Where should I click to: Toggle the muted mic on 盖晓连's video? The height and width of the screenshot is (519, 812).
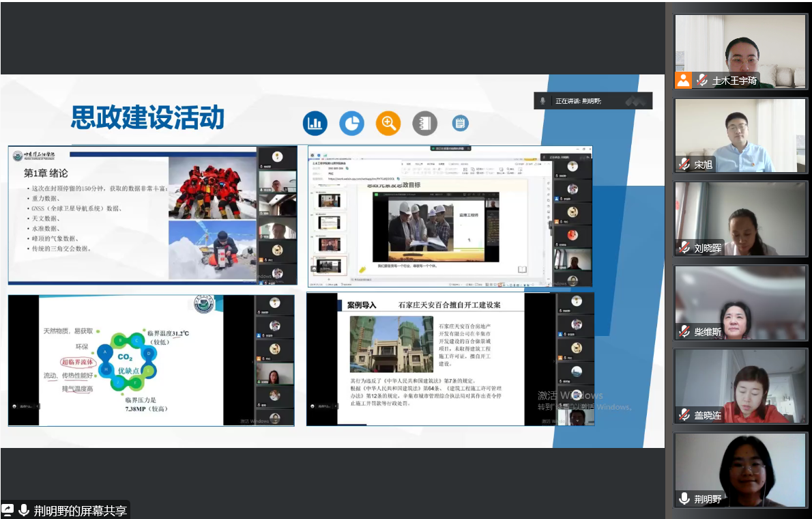tap(684, 415)
